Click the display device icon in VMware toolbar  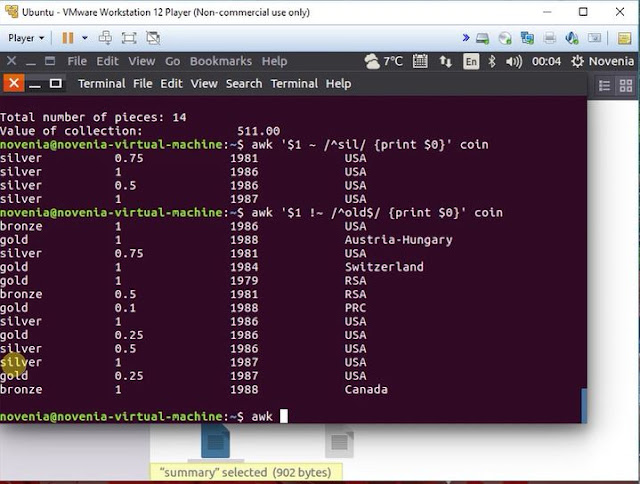(x=594, y=38)
